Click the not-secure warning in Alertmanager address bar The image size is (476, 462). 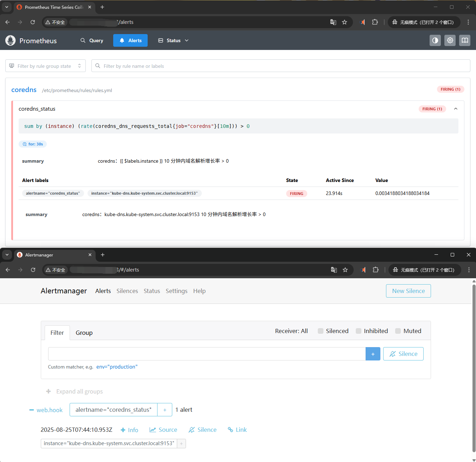click(x=56, y=270)
